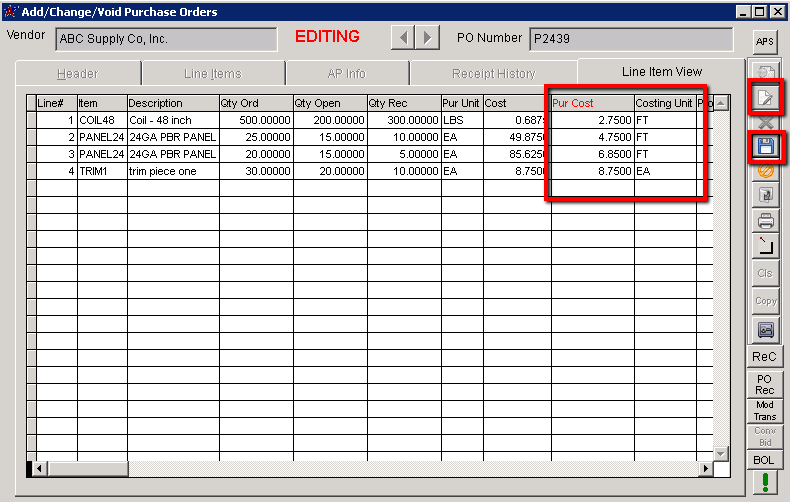The width and height of the screenshot is (790, 502).
Task: Click the BOL button
Action: click(x=765, y=459)
